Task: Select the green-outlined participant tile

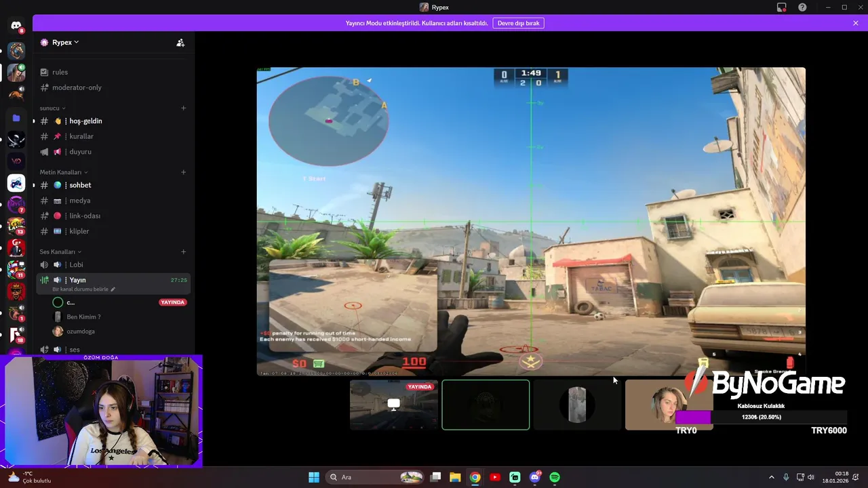Action: [486, 405]
